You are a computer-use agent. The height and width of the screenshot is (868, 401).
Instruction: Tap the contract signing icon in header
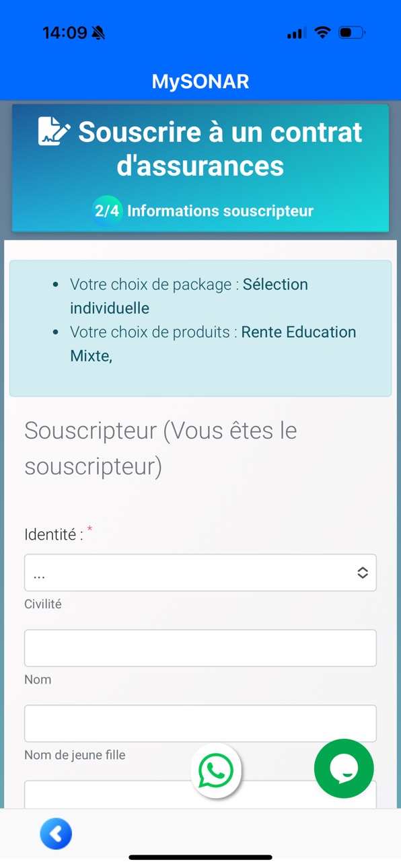[x=53, y=131]
